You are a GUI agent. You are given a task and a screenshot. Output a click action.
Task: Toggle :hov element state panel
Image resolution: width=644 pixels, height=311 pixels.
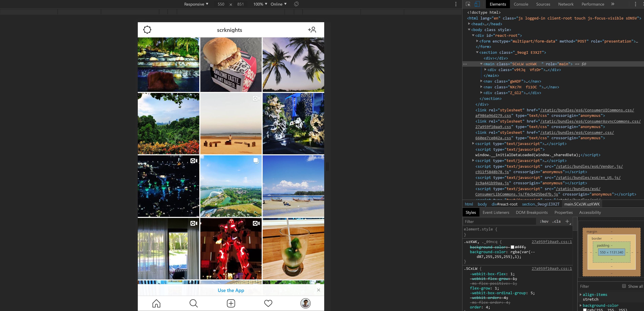tap(544, 221)
